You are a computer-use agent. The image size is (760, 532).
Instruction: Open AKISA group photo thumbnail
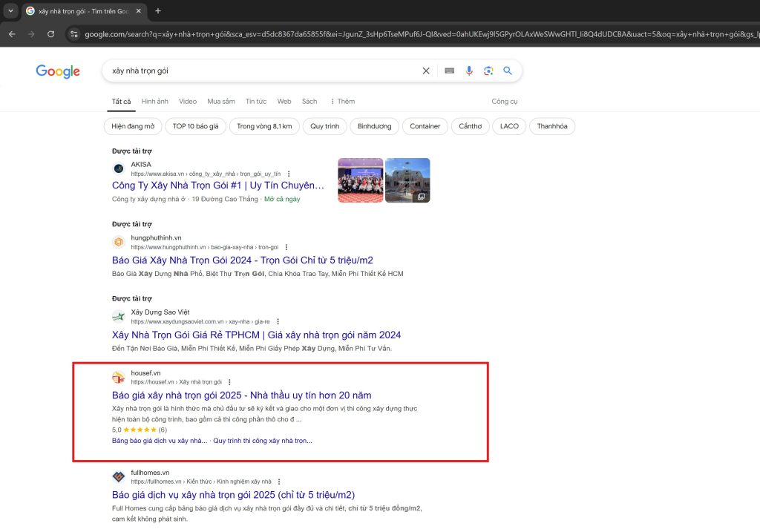click(360, 180)
